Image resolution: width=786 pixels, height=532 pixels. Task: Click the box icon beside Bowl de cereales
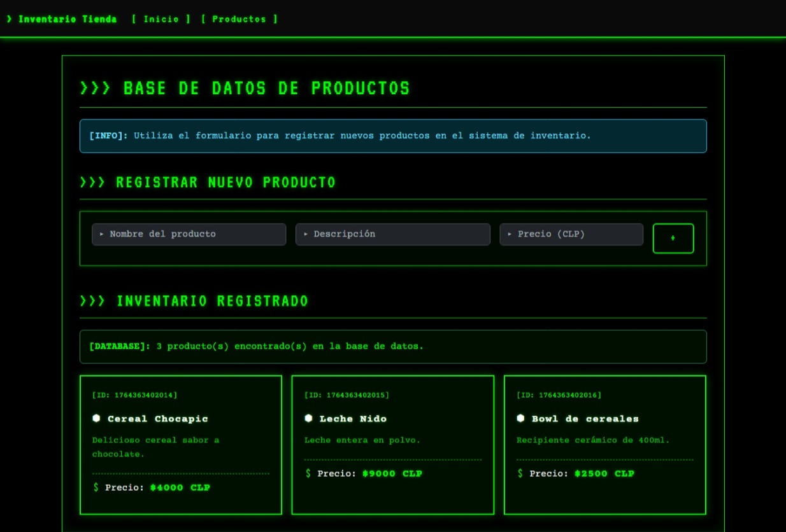pyautogui.click(x=520, y=419)
